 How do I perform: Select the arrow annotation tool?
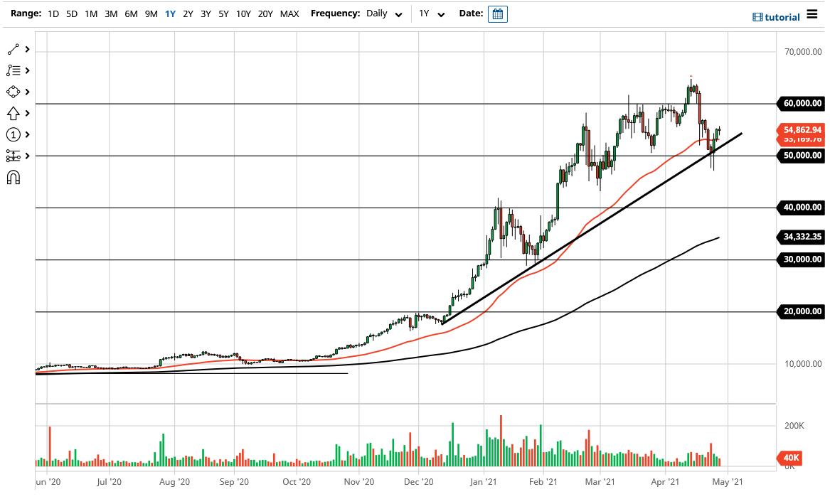tap(14, 113)
